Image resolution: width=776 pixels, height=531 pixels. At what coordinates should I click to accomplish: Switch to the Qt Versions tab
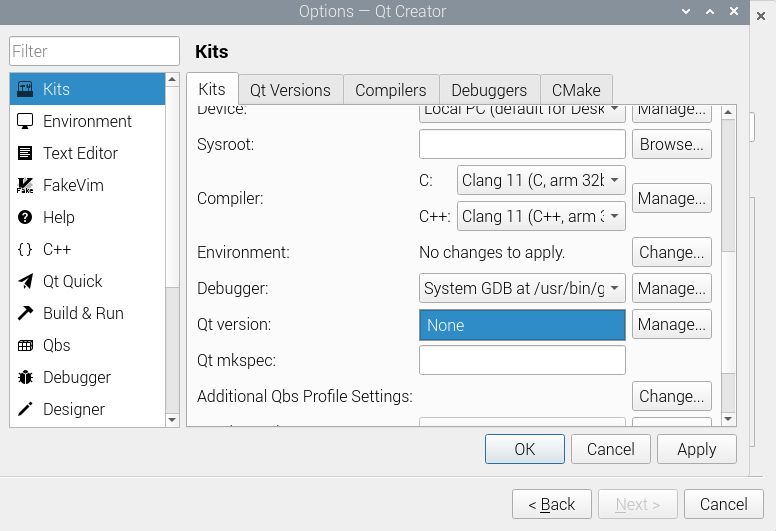pyautogui.click(x=291, y=90)
